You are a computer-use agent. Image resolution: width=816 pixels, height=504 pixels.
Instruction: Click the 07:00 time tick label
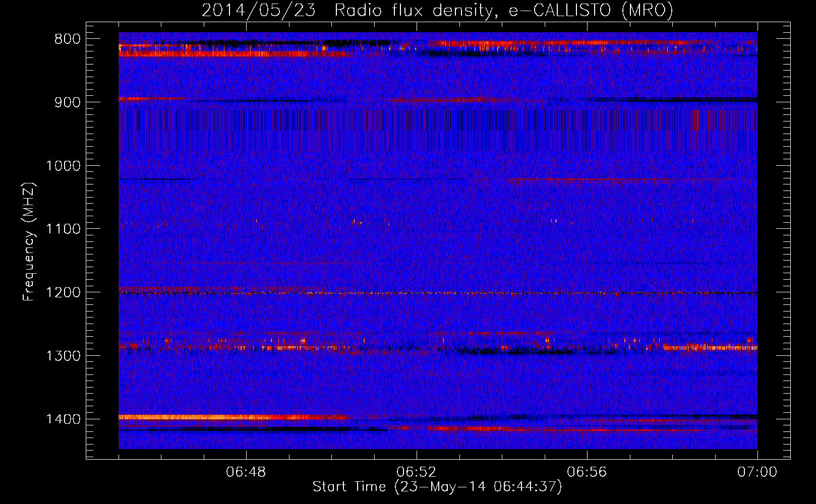pyautogui.click(x=757, y=472)
